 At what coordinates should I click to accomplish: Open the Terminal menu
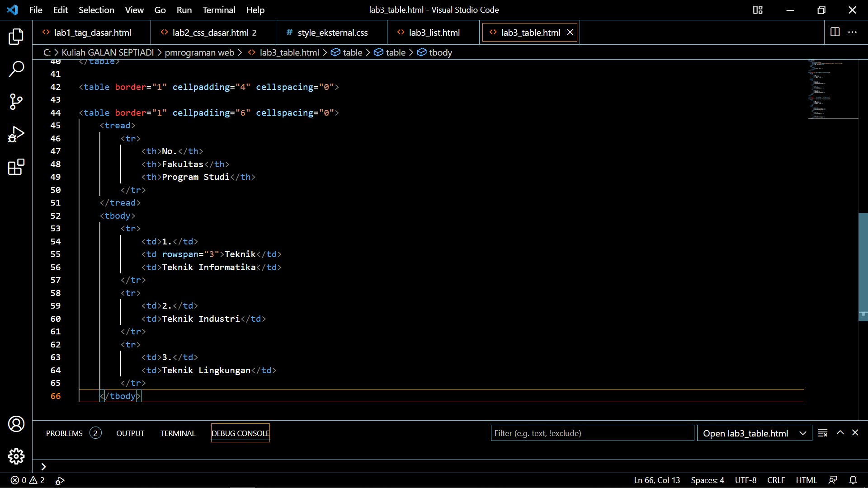219,9
